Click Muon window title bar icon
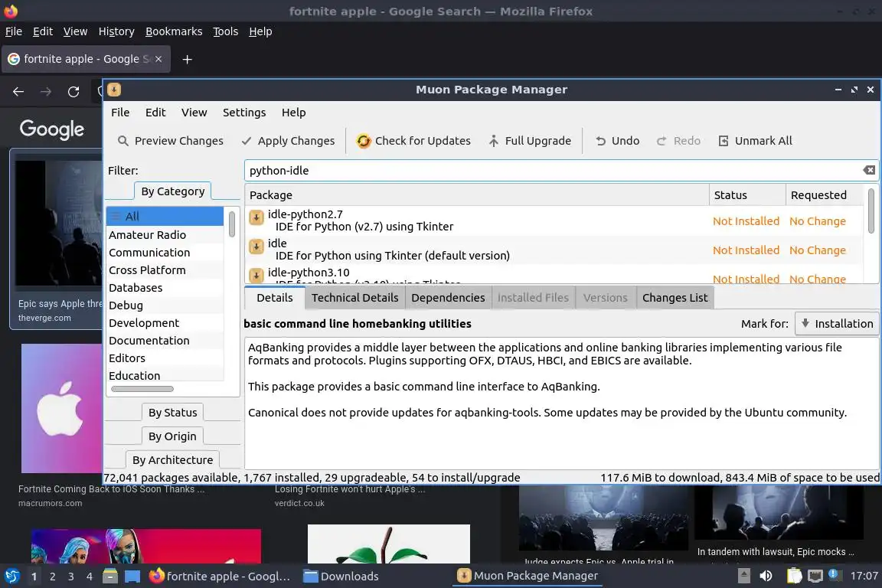This screenshot has width=882, height=588. (x=113, y=90)
